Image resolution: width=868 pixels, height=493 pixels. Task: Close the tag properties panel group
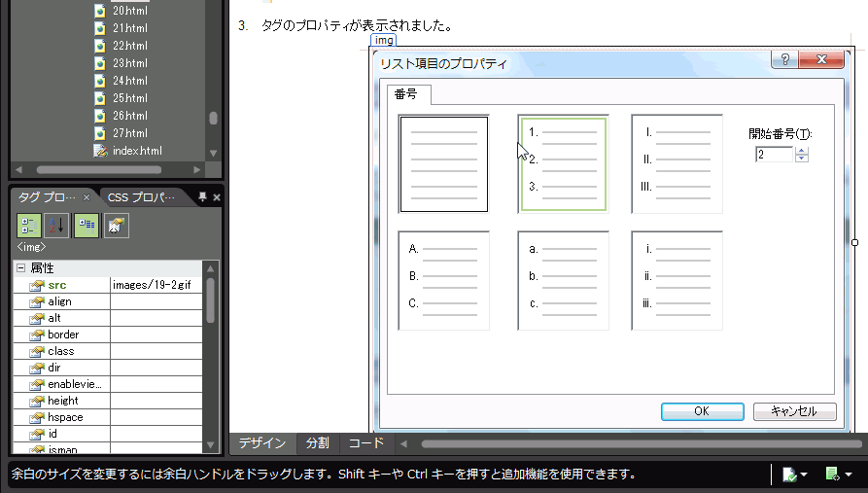click(x=217, y=197)
